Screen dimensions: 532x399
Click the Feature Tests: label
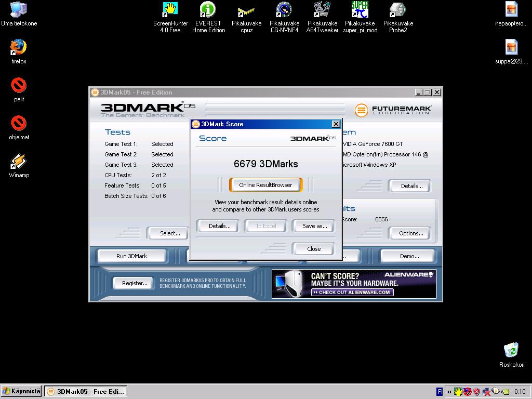(123, 185)
